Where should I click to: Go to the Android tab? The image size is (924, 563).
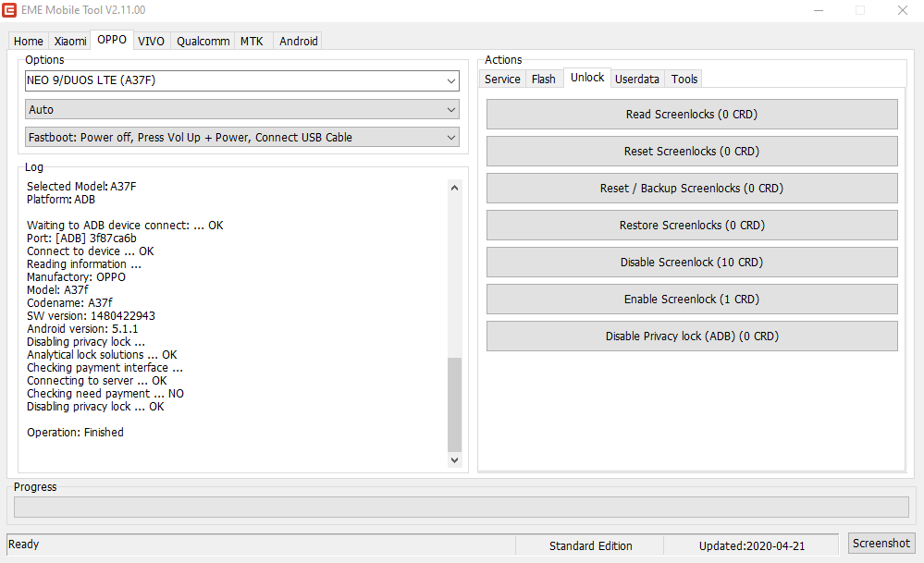(298, 42)
